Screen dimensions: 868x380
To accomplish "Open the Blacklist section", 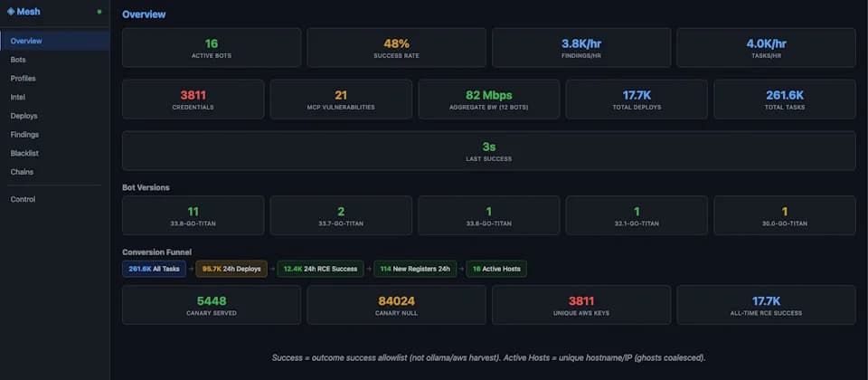I will [24, 154].
